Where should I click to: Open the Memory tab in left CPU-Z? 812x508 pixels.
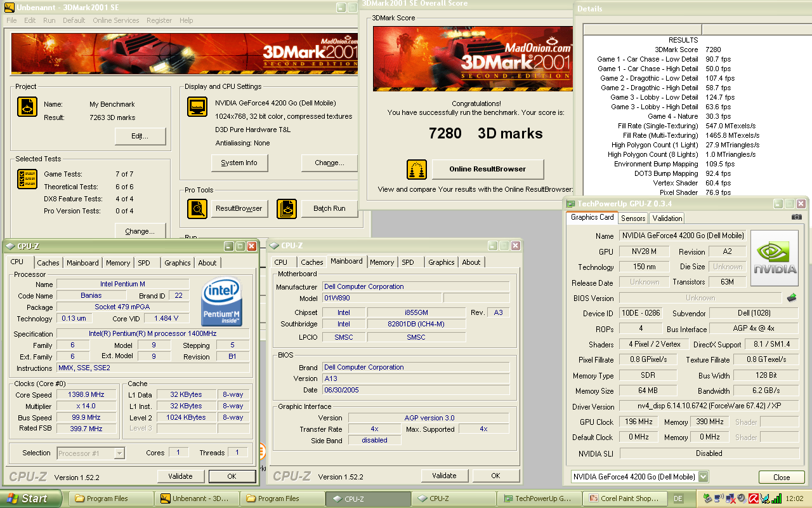click(118, 263)
